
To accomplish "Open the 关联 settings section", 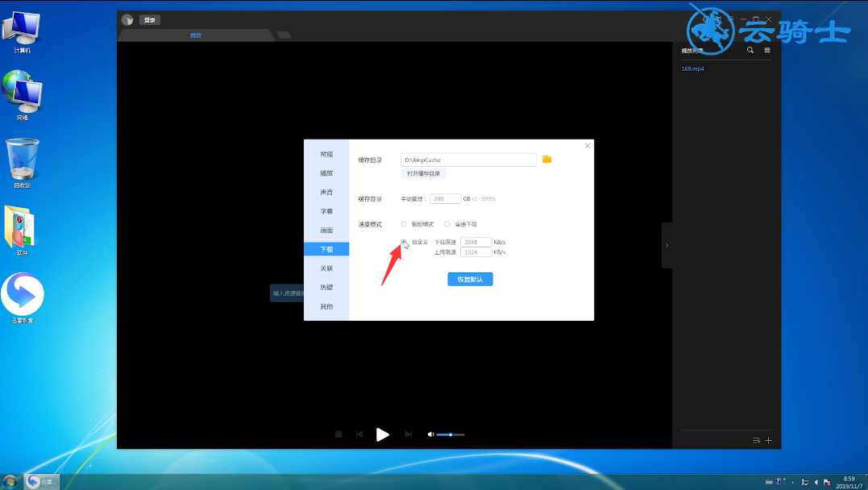I will pos(326,268).
